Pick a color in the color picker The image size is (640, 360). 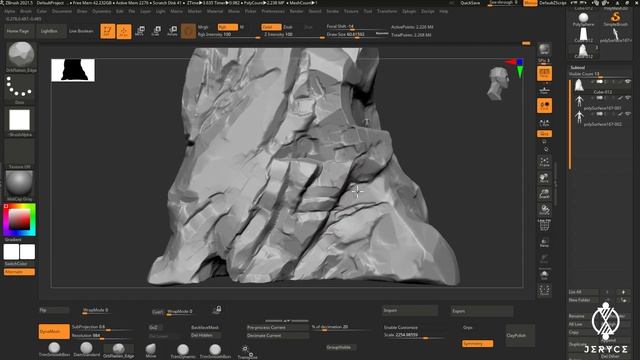(20, 220)
